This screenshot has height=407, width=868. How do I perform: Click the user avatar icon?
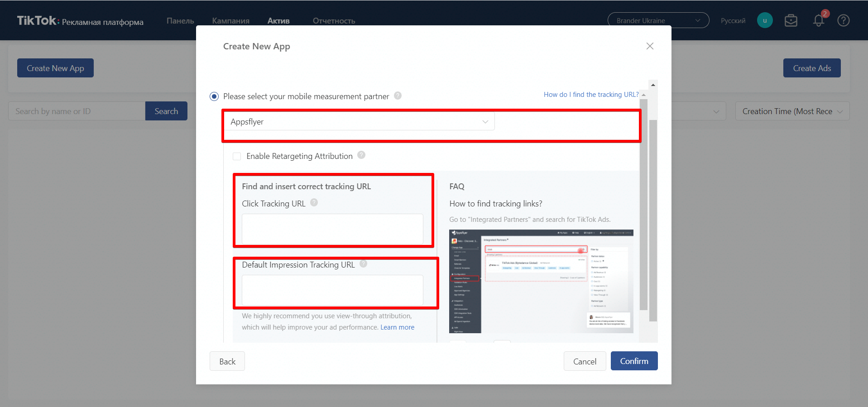point(765,20)
